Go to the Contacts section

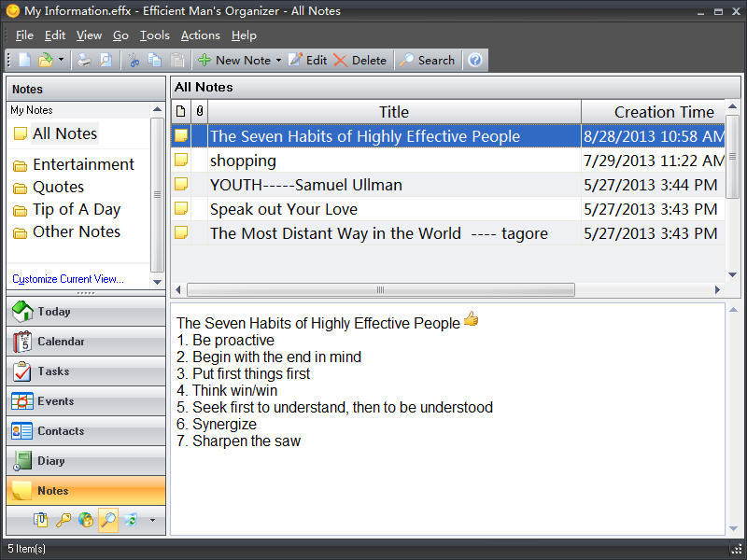coord(86,431)
